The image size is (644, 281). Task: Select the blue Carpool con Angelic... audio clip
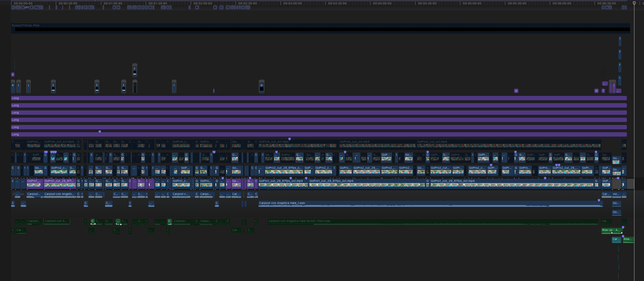60,195
